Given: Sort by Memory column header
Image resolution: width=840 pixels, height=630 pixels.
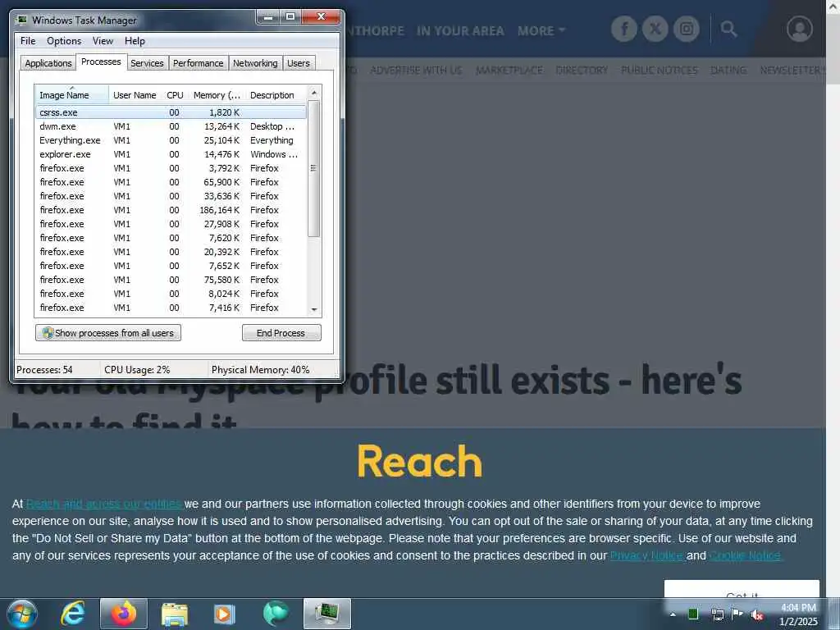Looking at the screenshot, I should [x=217, y=95].
